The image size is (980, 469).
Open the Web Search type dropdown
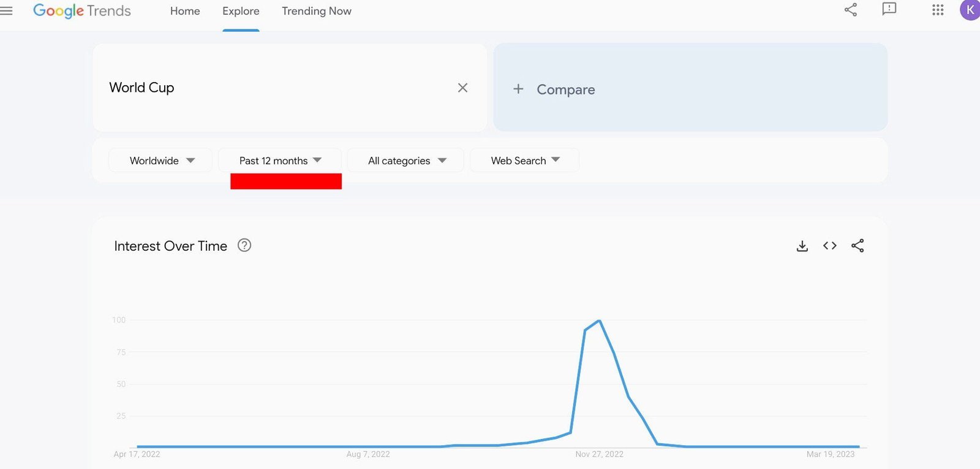[524, 161]
